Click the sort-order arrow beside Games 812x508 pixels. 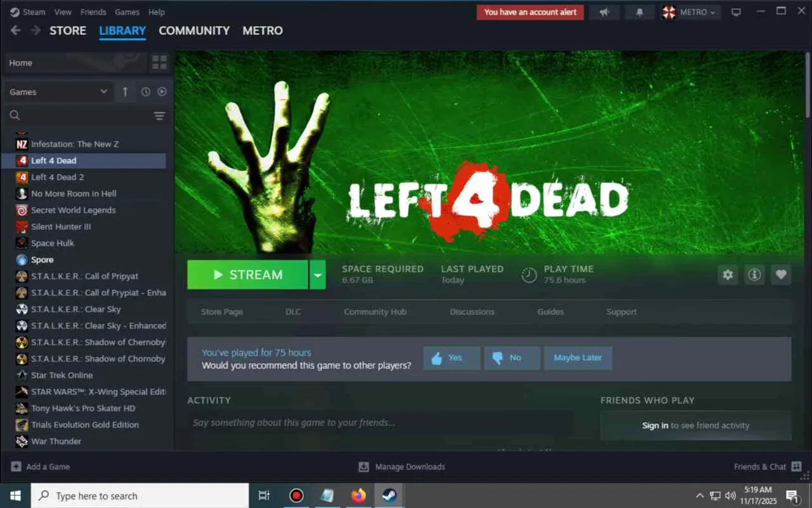click(x=125, y=92)
